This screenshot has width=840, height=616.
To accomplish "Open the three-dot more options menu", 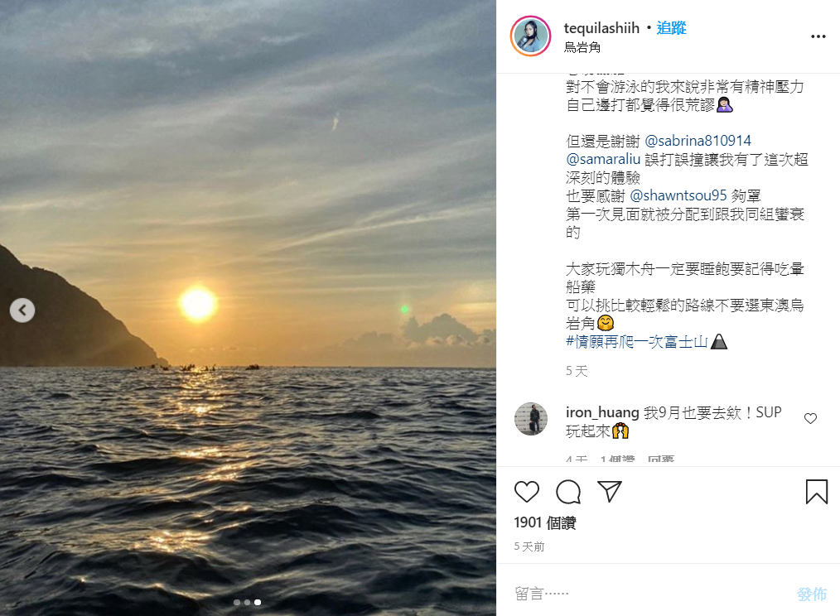I will click(x=818, y=36).
